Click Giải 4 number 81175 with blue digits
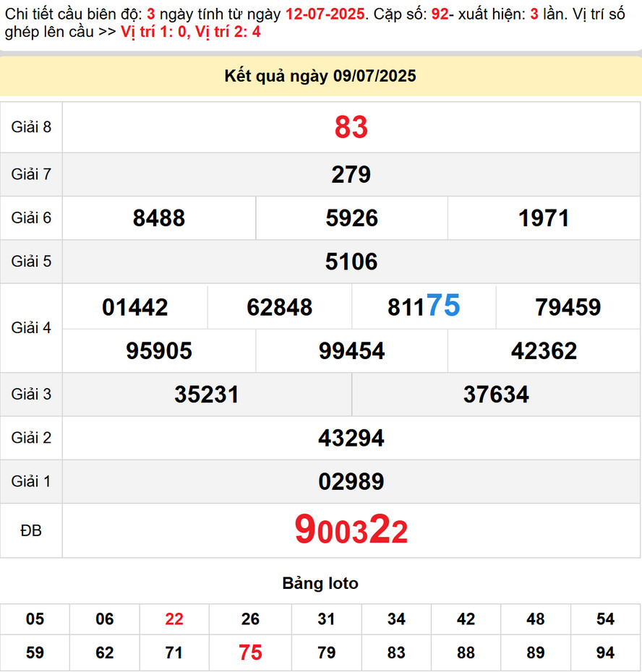The image size is (642, 672). 424,306
